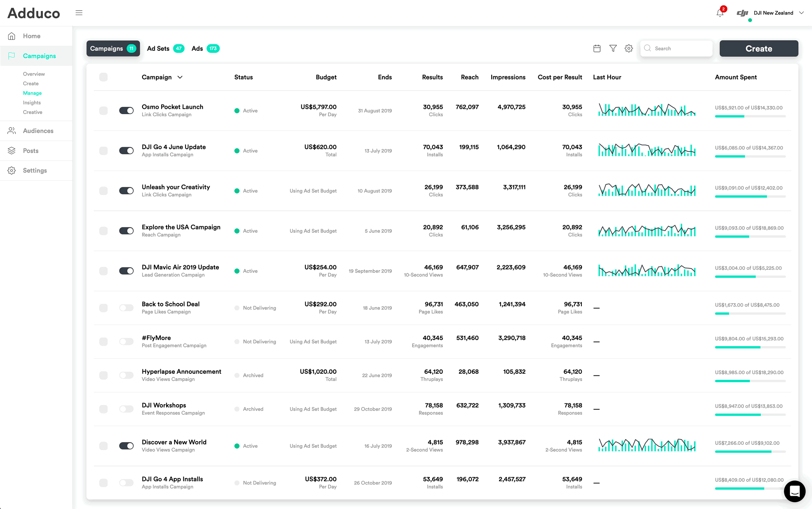
Task: Click the search magnifier icon
Action: pos(648,48)
